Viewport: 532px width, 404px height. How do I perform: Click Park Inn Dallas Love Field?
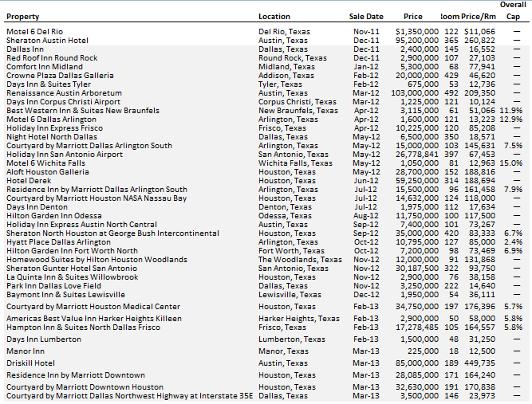[53, 286]
